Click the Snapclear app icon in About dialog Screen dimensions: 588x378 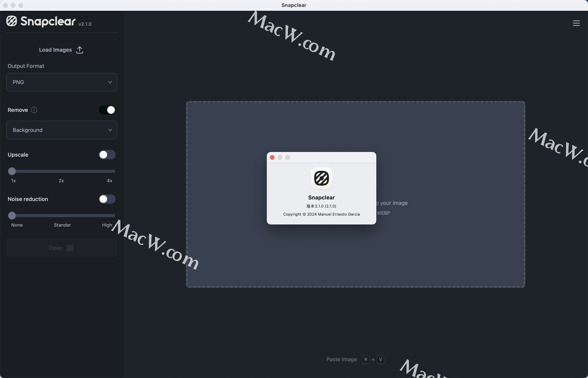point(321,178)
